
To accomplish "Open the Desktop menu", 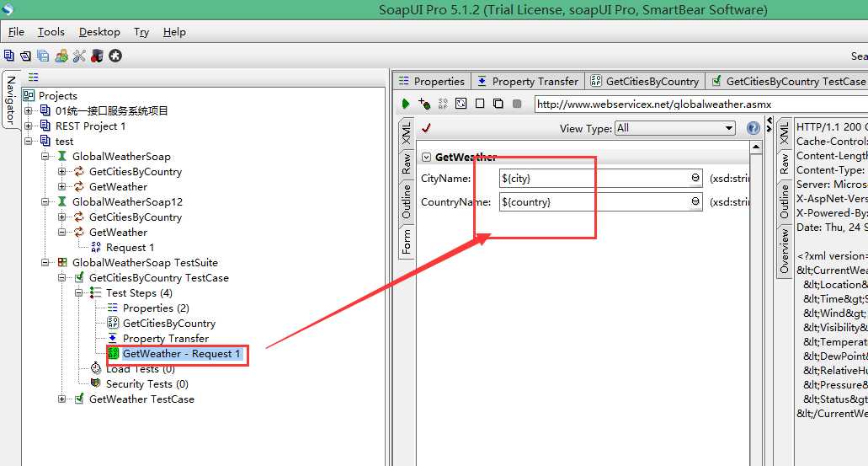I will [x=99, y=31].
